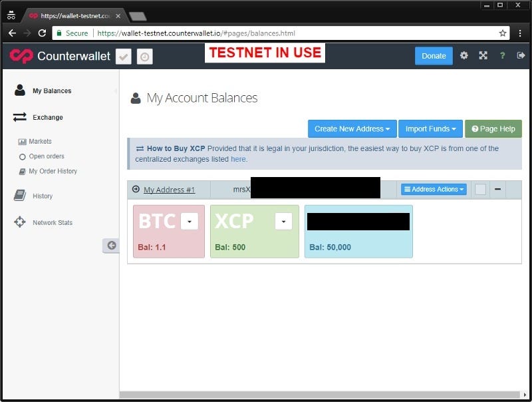
Task: Click the circled arrow icon beside My Address #1
Action: 136,189
